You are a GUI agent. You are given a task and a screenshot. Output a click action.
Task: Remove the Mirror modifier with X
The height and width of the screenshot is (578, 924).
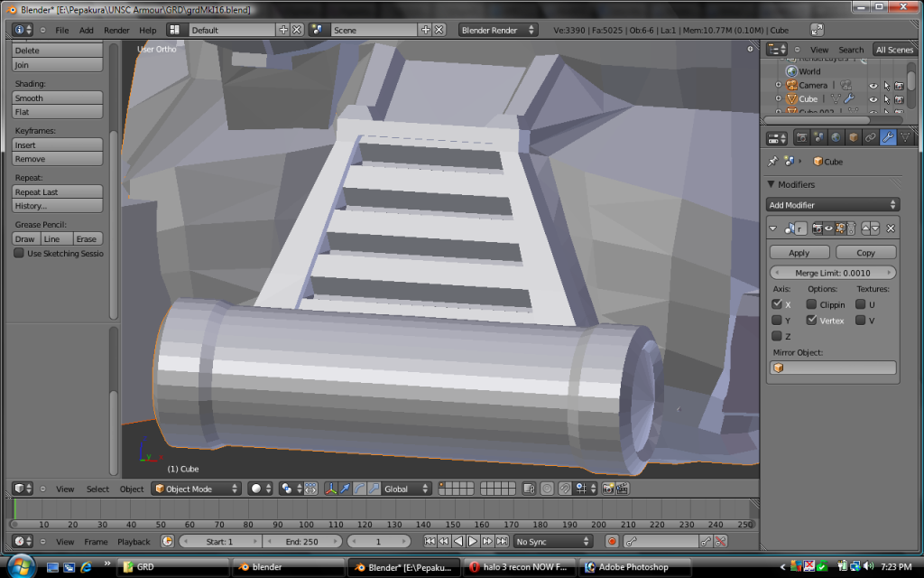(x=891, y=228)
